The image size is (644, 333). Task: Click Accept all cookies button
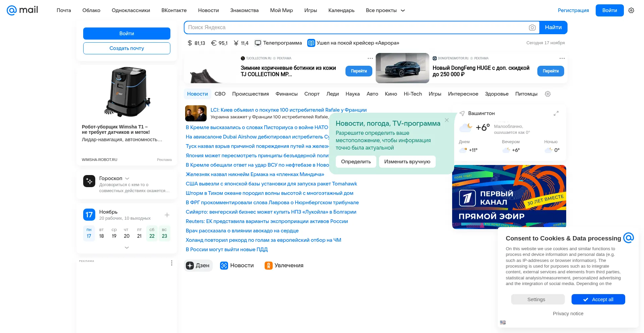(x=598, y=299)
